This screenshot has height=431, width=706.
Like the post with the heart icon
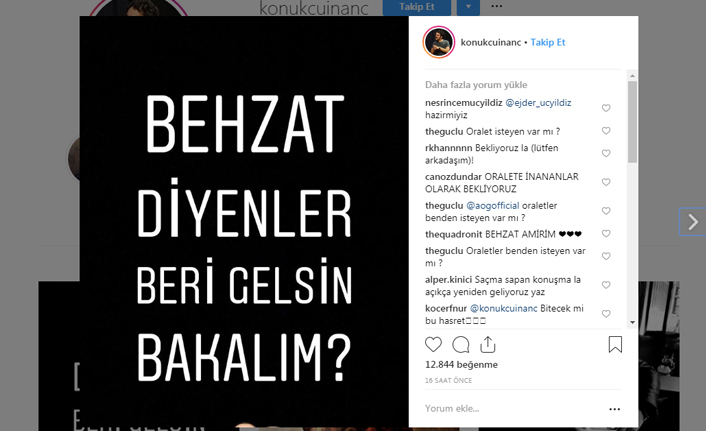coord(433,345)
